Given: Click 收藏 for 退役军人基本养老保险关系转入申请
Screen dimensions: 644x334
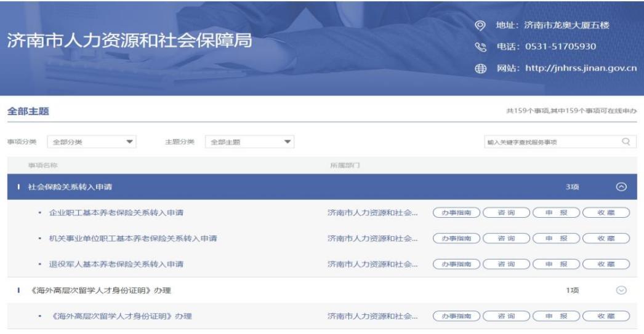Looking at the screenshot, I should pyautogui.click(x=606, y=264).
